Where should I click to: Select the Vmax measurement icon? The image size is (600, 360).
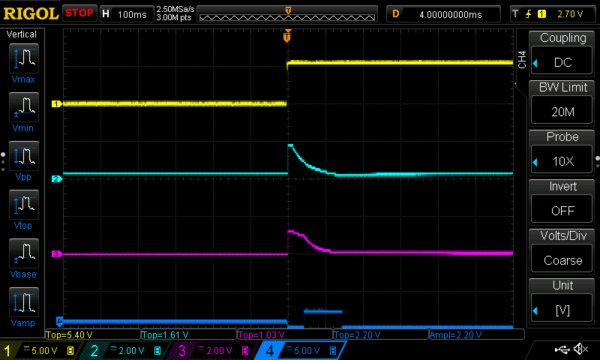pos(24,58)
